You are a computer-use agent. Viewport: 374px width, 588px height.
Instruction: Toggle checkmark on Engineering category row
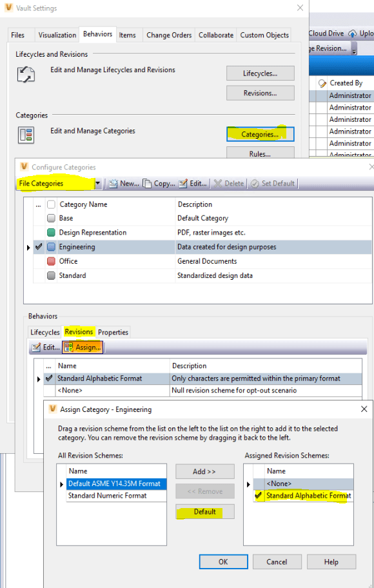pos(39,247)
